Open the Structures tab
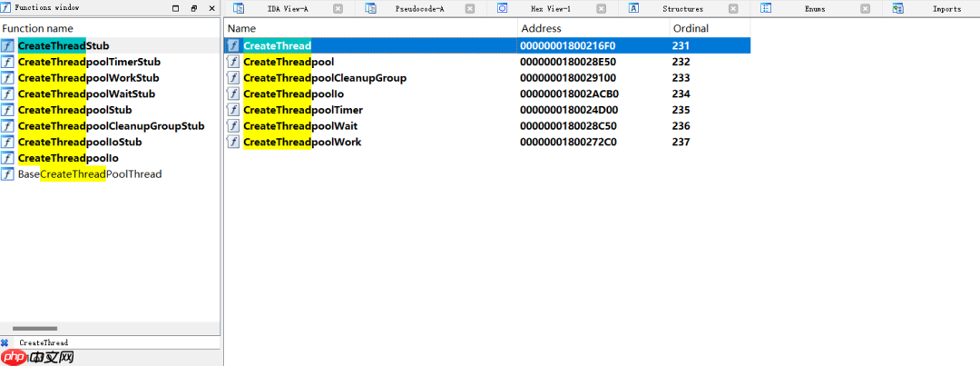 [x=683, y=9]
